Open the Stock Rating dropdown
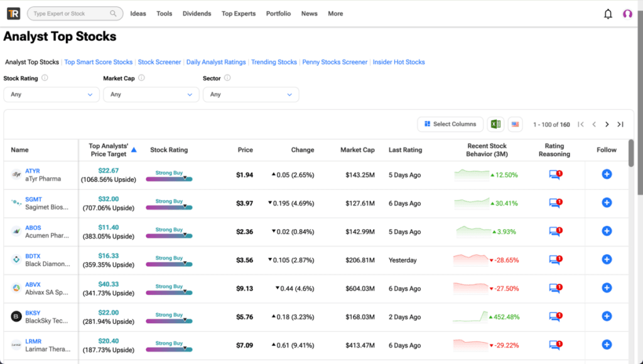 coord(51,94)
